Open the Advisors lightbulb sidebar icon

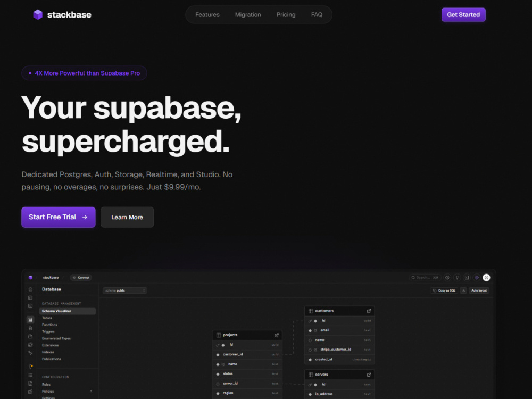[x=30, y=367]
